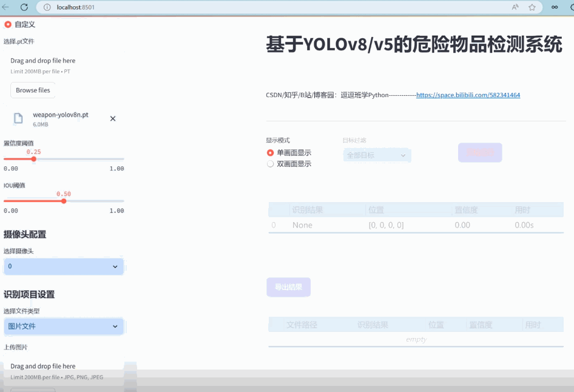Click the IOU阈值 slider handle
Viewport: 574px width, 392px height.
(64, 201)
